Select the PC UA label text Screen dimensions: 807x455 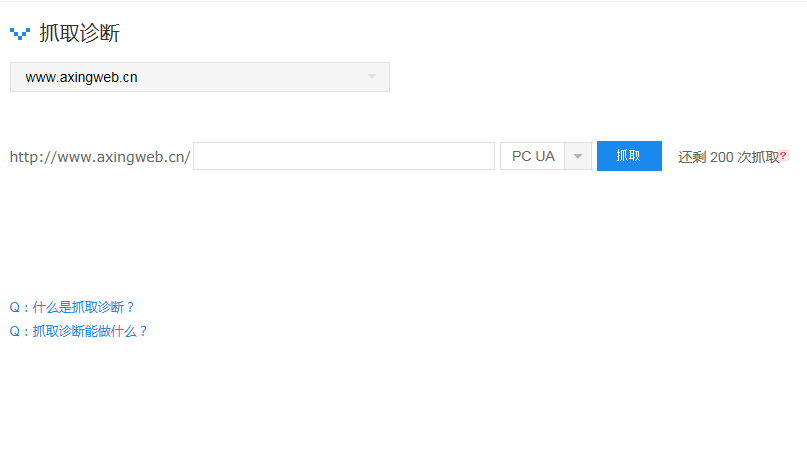click(533, 156)
